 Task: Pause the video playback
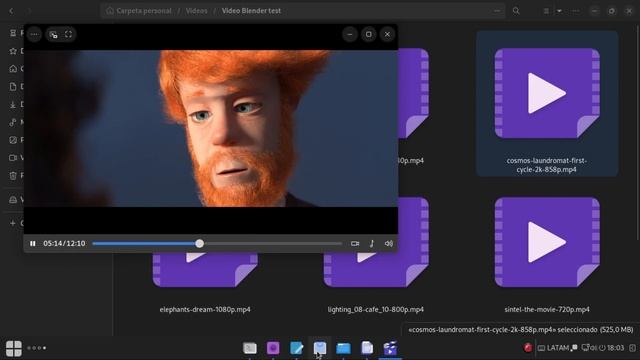click(x=33, y=244)
